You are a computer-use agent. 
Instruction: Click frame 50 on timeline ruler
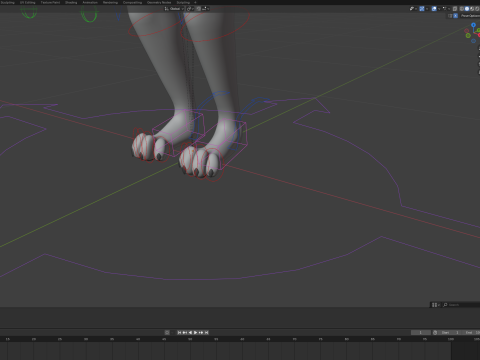(x=190, y=339)
